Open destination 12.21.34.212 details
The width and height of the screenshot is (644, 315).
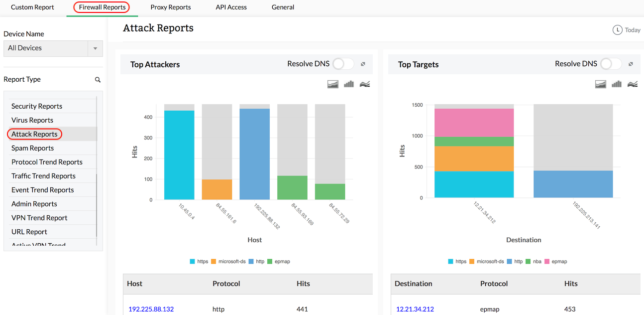click(x=415, y=309)
